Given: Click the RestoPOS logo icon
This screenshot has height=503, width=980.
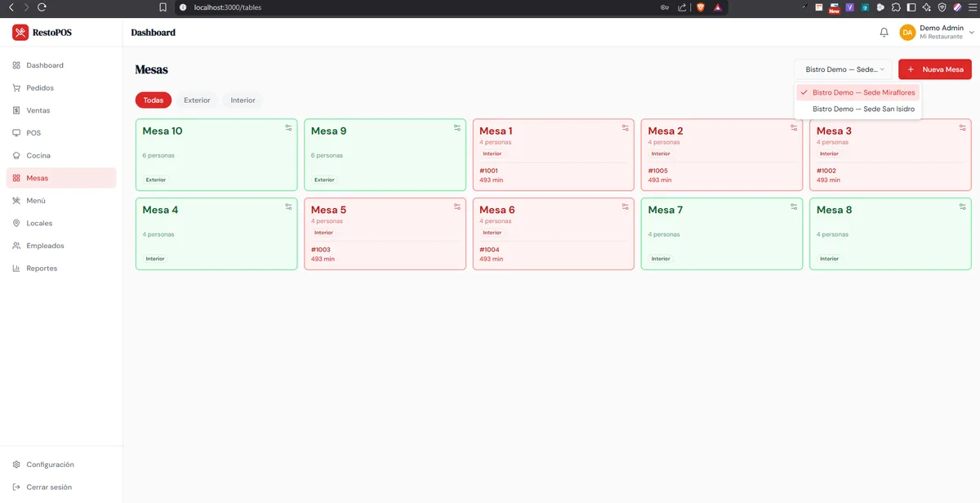Looking at the screenshot, I should point(20,33).
